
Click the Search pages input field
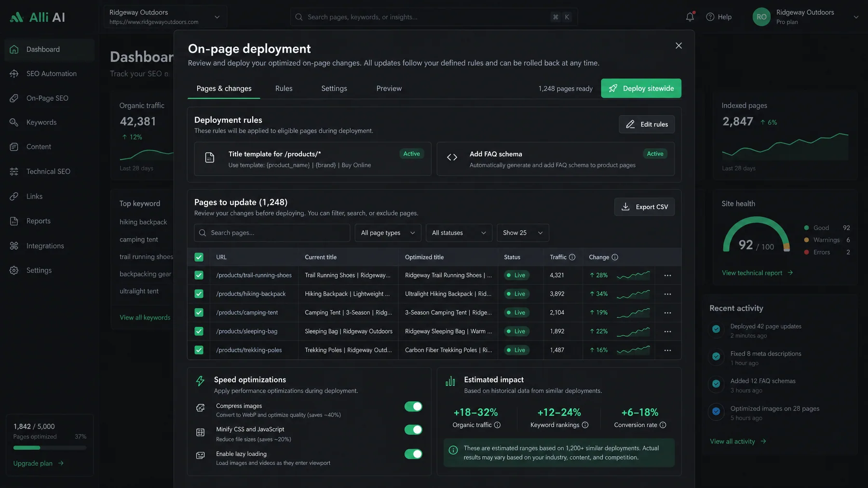pyautogui.click(x=272, y=233)
